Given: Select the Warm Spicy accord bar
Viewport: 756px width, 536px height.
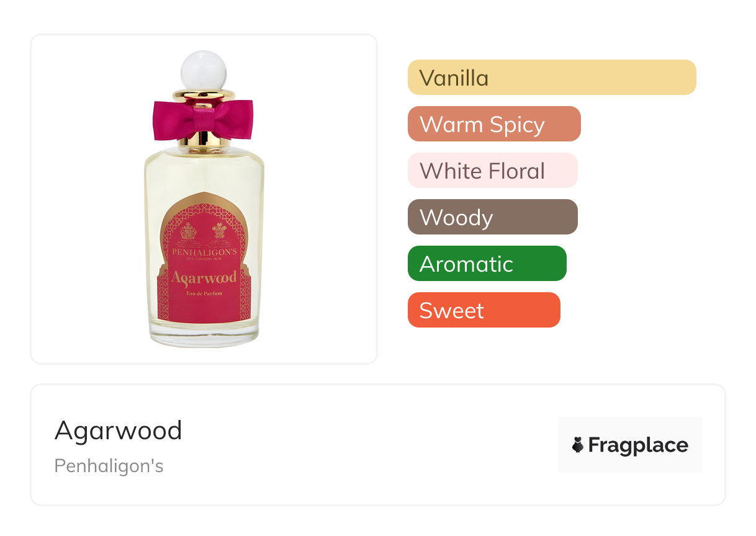Looking at the screenshot, I should pos(494,124).
